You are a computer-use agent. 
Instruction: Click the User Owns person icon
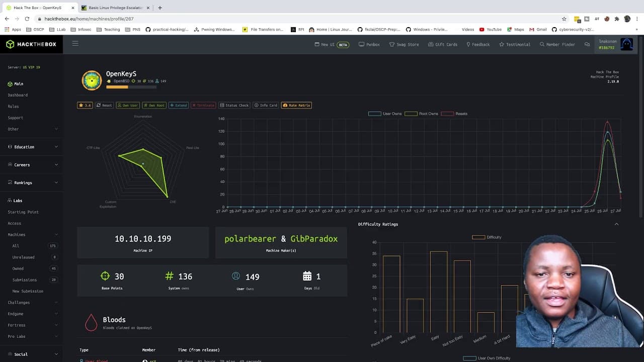236,276
